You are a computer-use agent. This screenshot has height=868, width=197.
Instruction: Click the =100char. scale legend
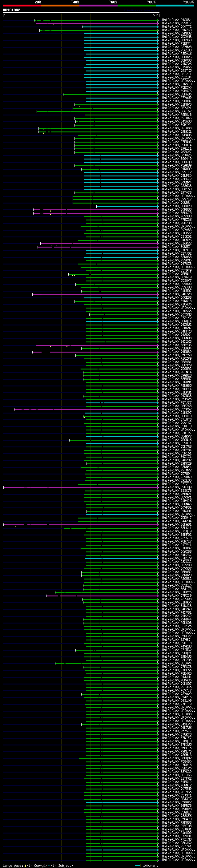[147, 866]
